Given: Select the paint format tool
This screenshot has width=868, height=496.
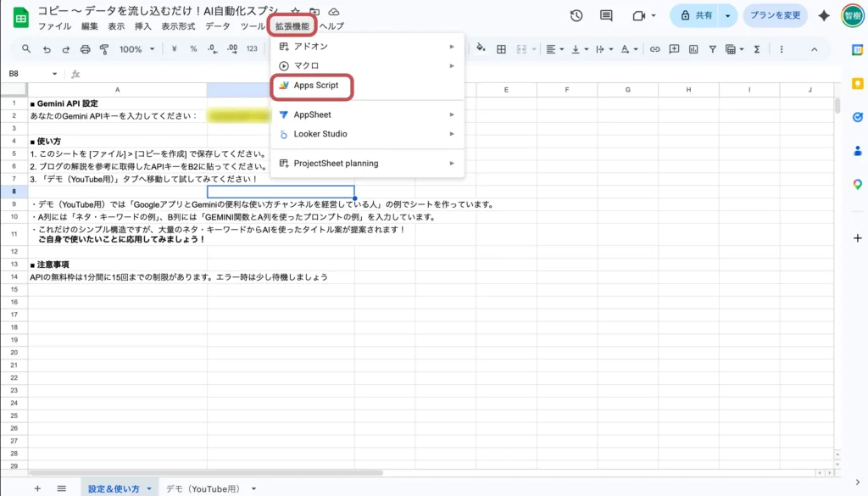Looking at the screenshot, I should (104, 49).
